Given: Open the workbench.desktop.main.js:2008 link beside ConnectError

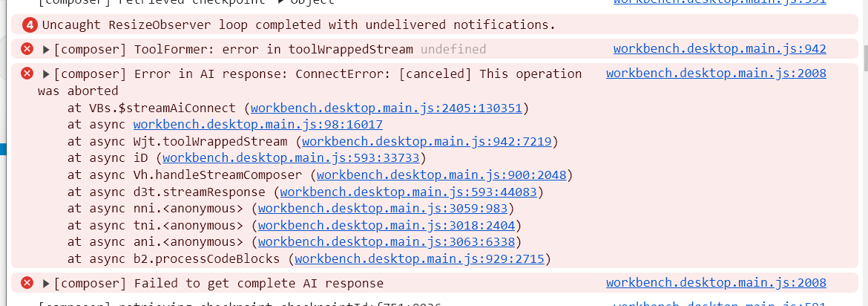Looking at the screenshot, I should point(717,74).
